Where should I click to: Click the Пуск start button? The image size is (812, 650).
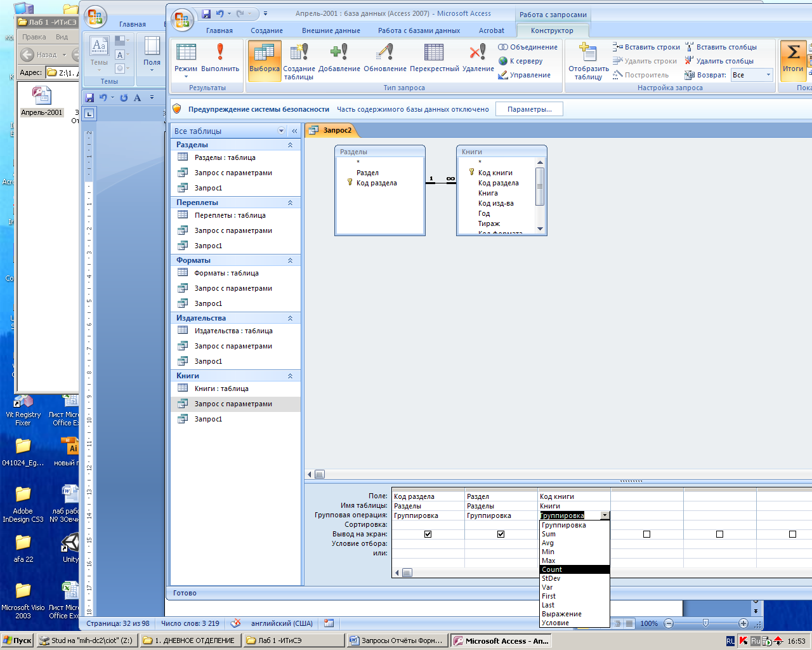click(17, 640)
